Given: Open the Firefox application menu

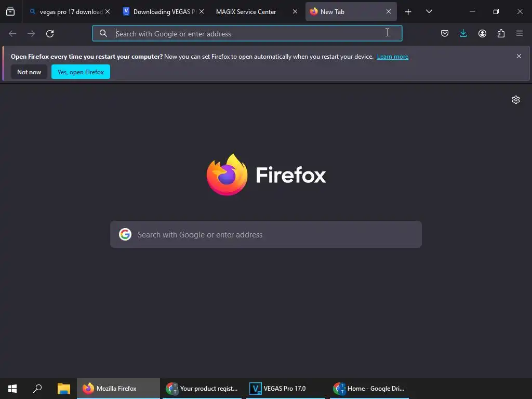Looking at the screenshot, I should (x=520, y=33).
